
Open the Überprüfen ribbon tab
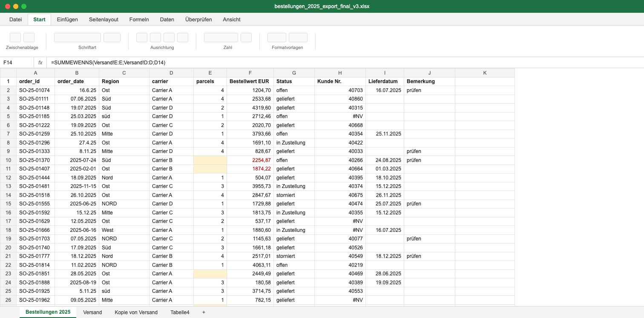(x=198, y=19)
